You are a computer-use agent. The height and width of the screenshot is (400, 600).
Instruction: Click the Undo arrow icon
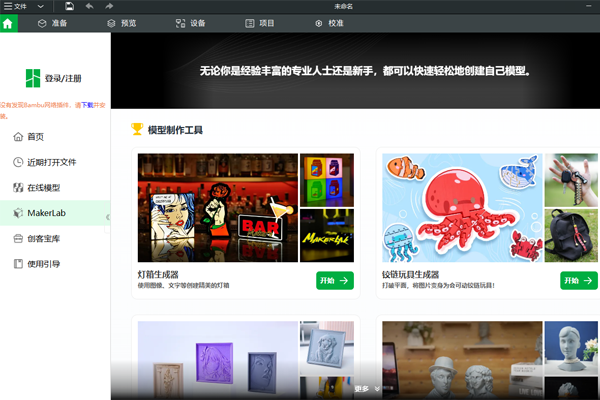click(x=90, y=6)
